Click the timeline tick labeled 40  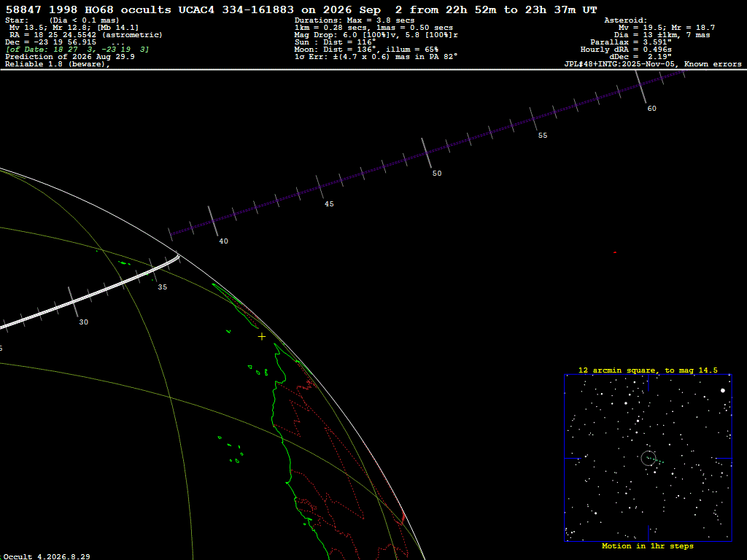click(213, 221)
